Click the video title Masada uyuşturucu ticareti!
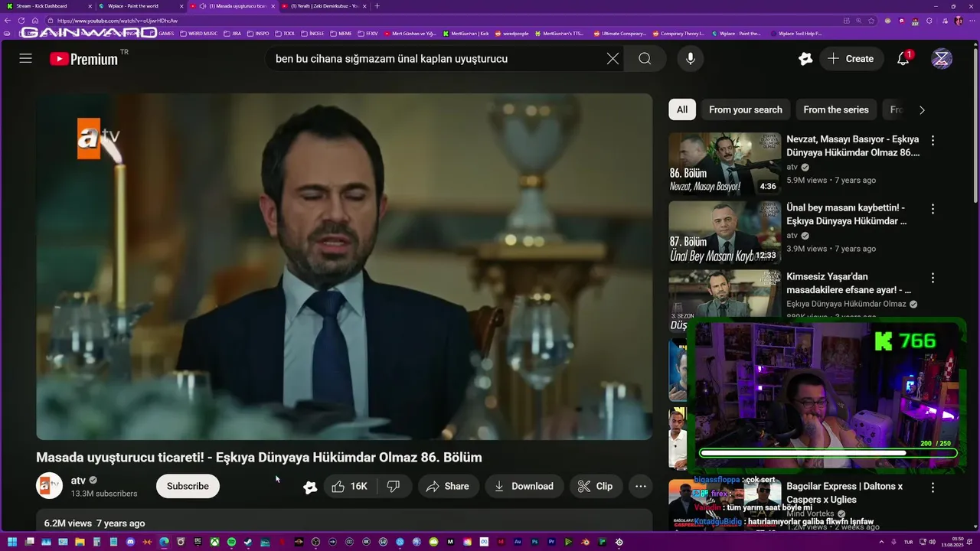980x551 pixels. tap(259, 458)
